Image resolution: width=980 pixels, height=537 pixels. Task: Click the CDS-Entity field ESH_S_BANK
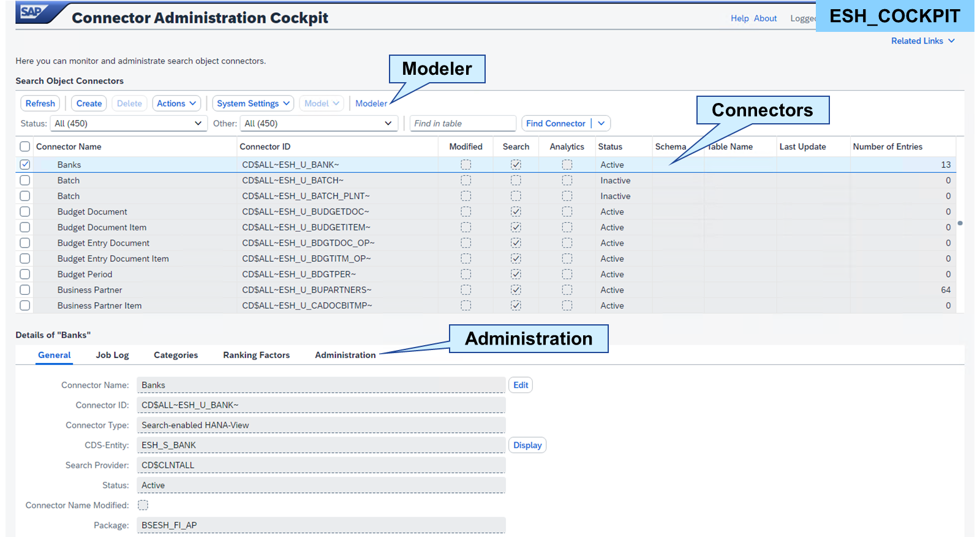pos(321,445)
